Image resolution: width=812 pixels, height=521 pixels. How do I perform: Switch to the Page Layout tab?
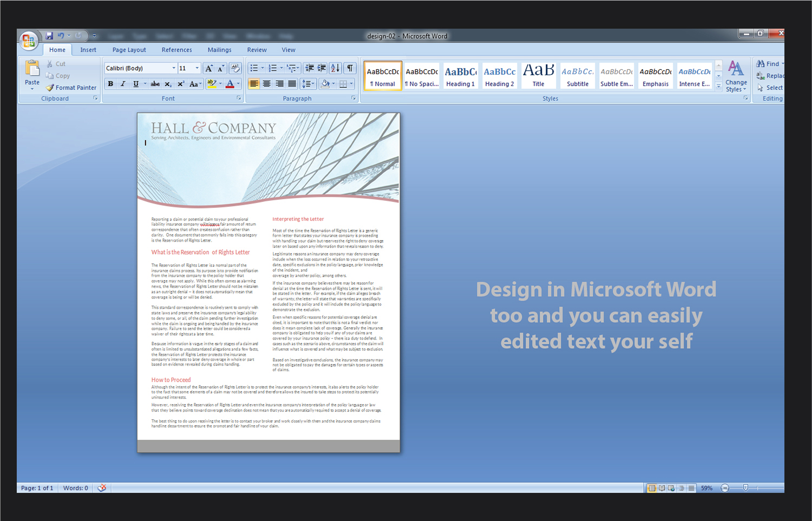[129, 50]
